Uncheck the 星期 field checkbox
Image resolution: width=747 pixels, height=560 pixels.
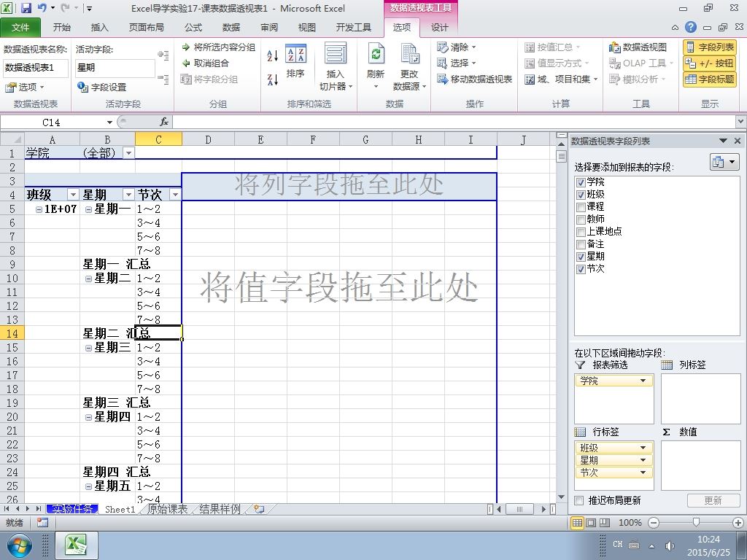coord(580,257)
